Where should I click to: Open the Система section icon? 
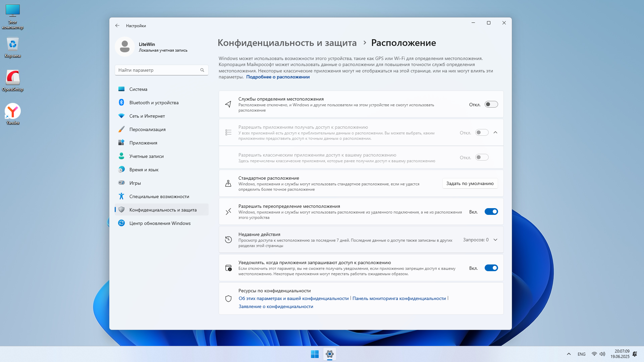pos(121,89)
